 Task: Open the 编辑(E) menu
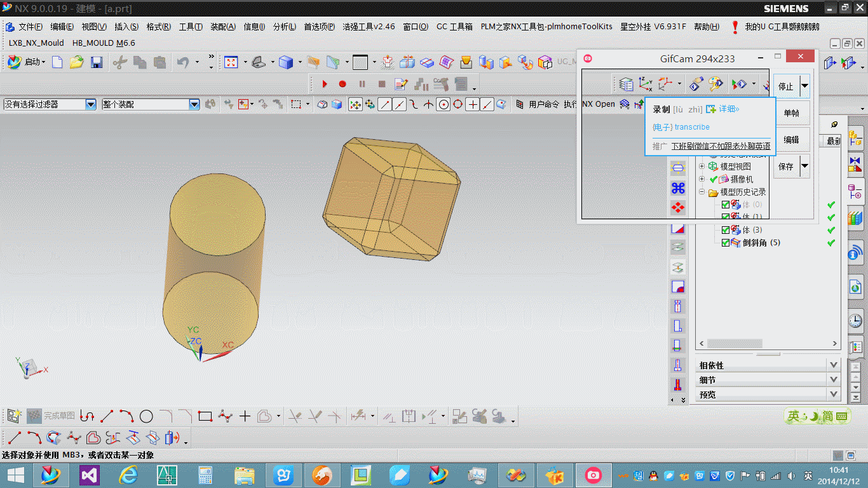62,27
